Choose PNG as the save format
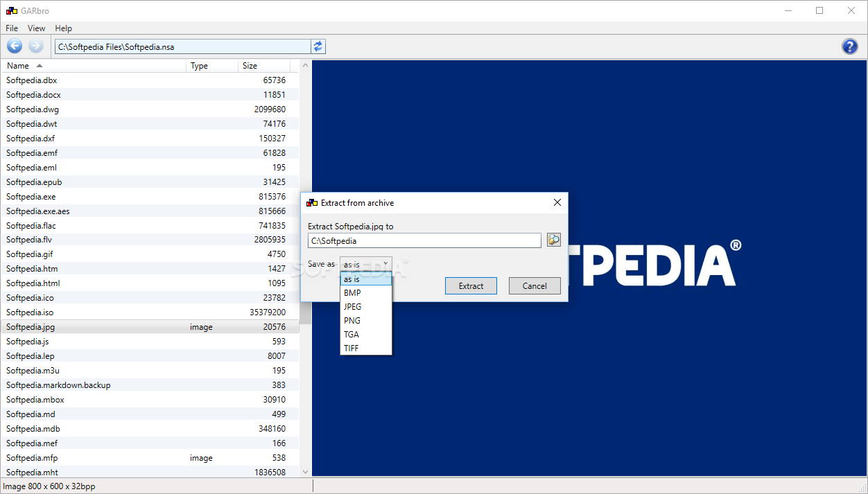The image size is (868, 494). pos(366,321)
